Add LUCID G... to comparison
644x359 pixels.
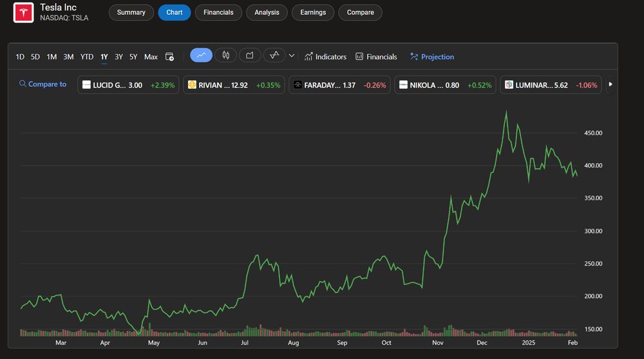(128, 84)
